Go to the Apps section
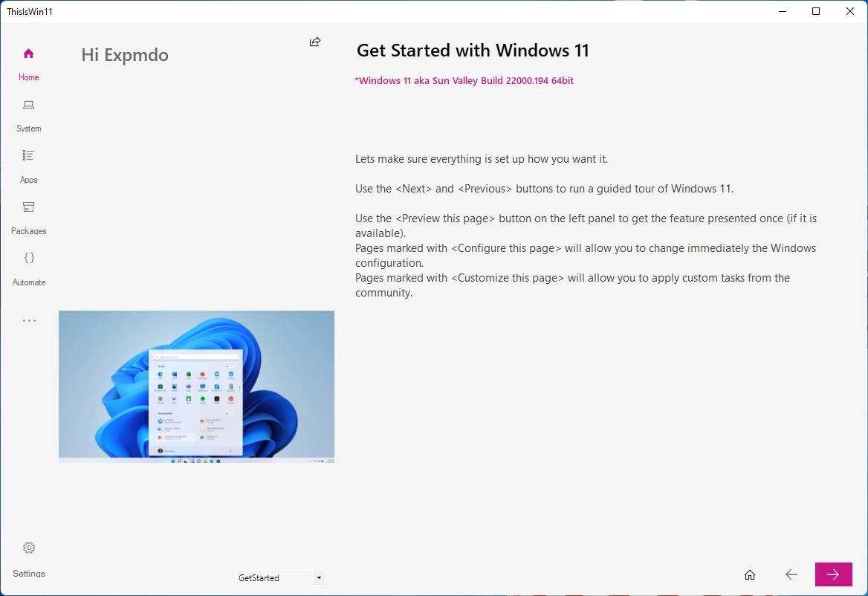The image size is (868, 596). point(28,166)
